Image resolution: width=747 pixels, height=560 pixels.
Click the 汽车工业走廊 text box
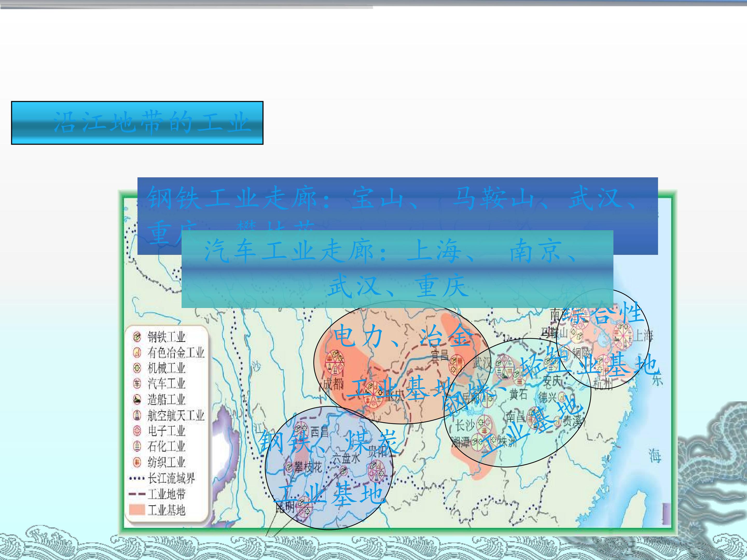click(397, 269)
